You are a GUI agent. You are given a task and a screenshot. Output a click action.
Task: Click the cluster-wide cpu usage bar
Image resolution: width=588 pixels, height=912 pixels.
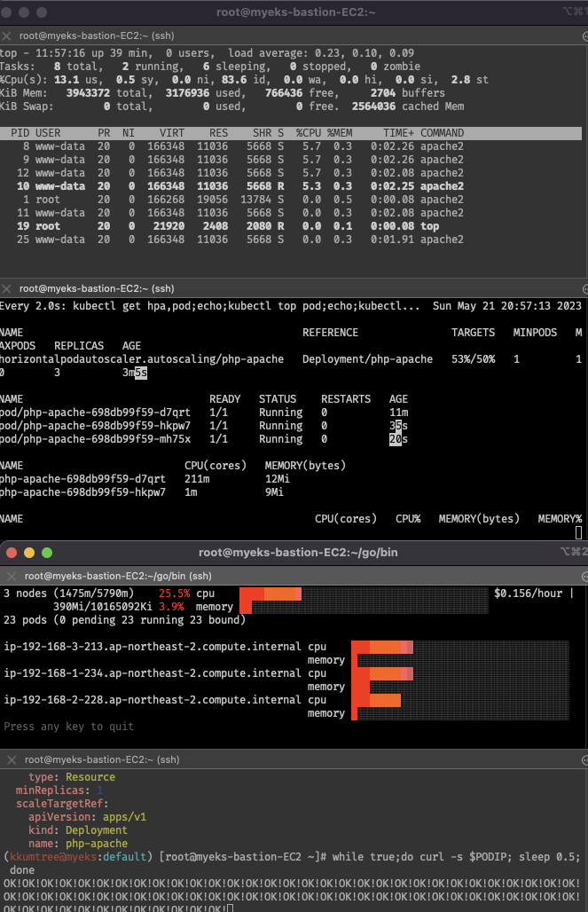click(x=364, y=594)
